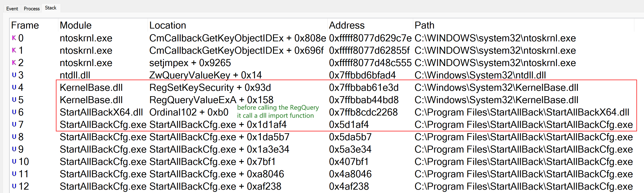Click the kernel-mode K icon for frame 1
Viewport: 644px width, 193px height.
(14, 50)
